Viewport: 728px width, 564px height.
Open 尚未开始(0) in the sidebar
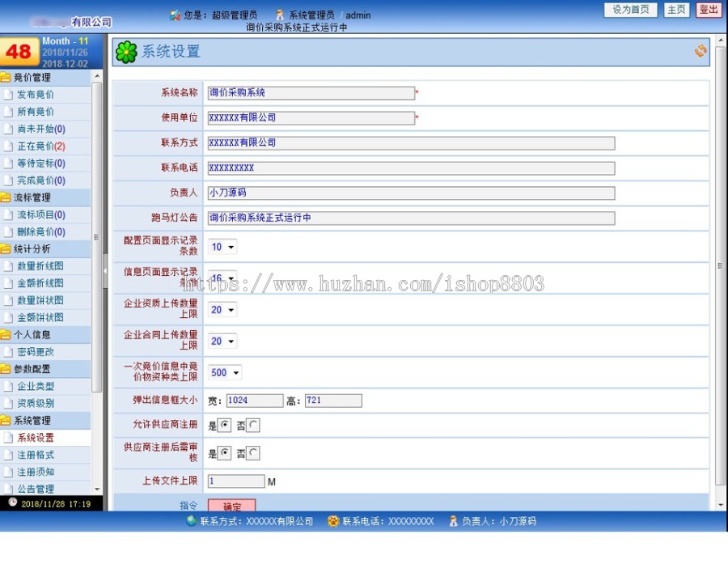point(41,129)
